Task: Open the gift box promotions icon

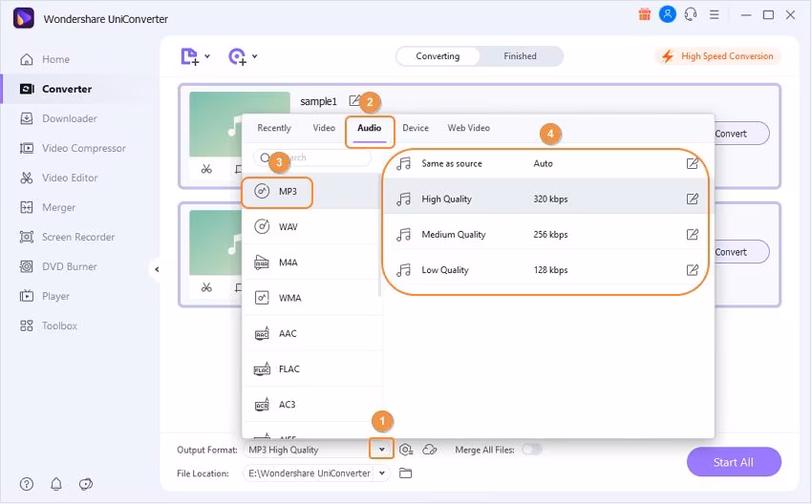Action: pos(644,14)
